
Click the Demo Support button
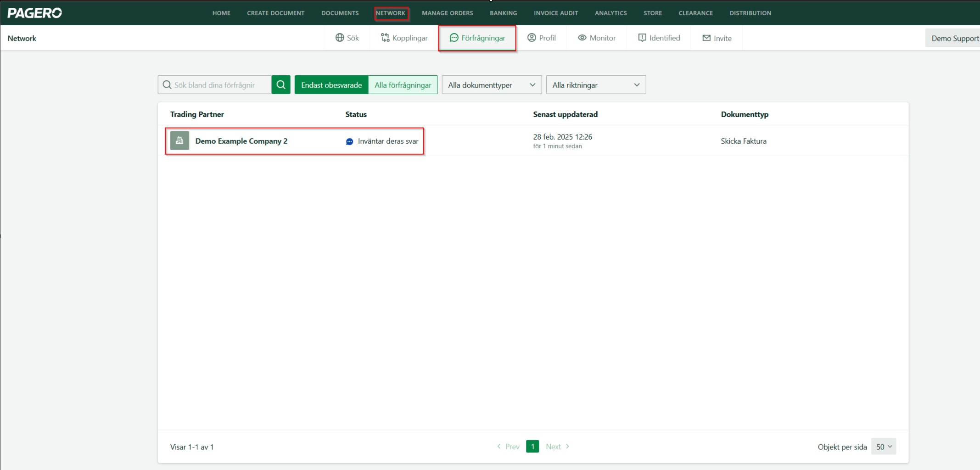[x=954, y=38]
